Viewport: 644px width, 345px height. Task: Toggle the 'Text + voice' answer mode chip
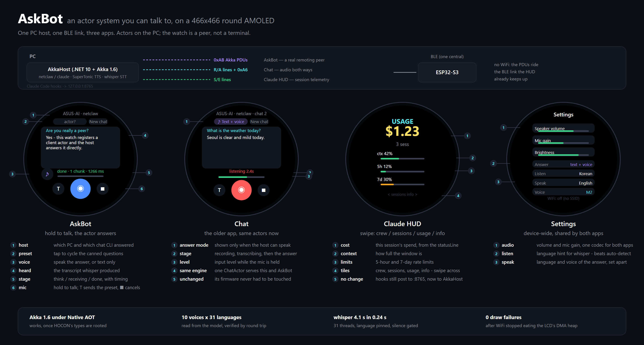point(231,122)
